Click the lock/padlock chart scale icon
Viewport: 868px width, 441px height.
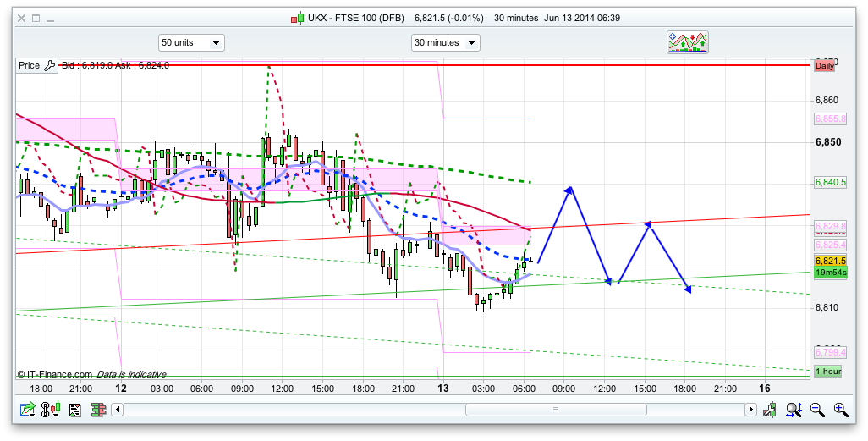769,410
